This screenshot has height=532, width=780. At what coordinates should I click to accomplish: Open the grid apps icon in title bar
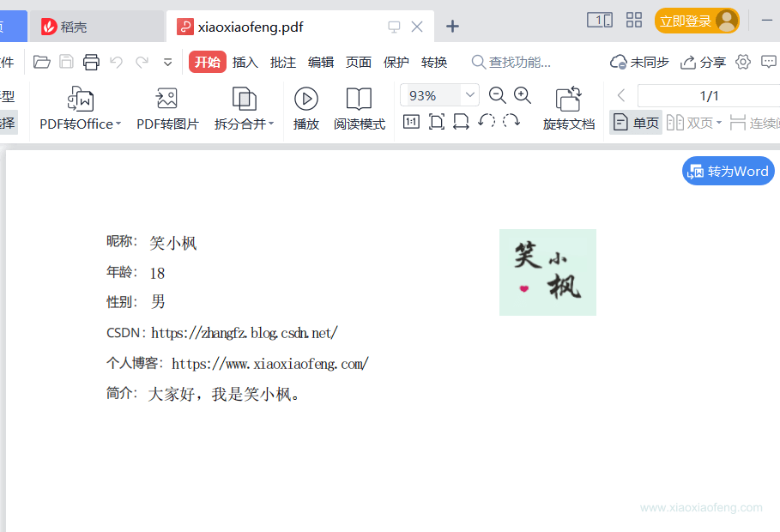(634, 21)
